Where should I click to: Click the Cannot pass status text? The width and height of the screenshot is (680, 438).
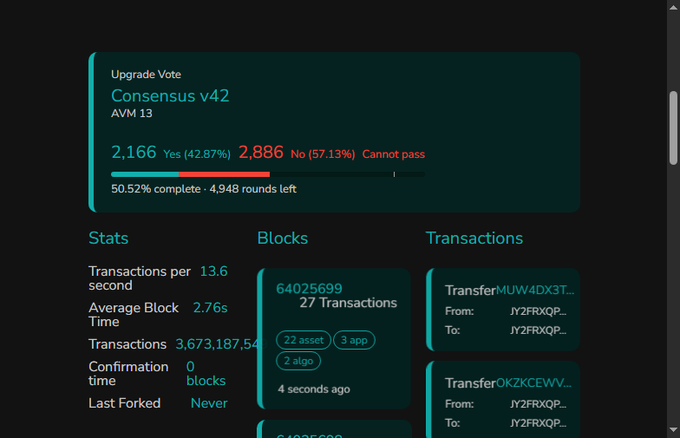click(x=393, y=154)
